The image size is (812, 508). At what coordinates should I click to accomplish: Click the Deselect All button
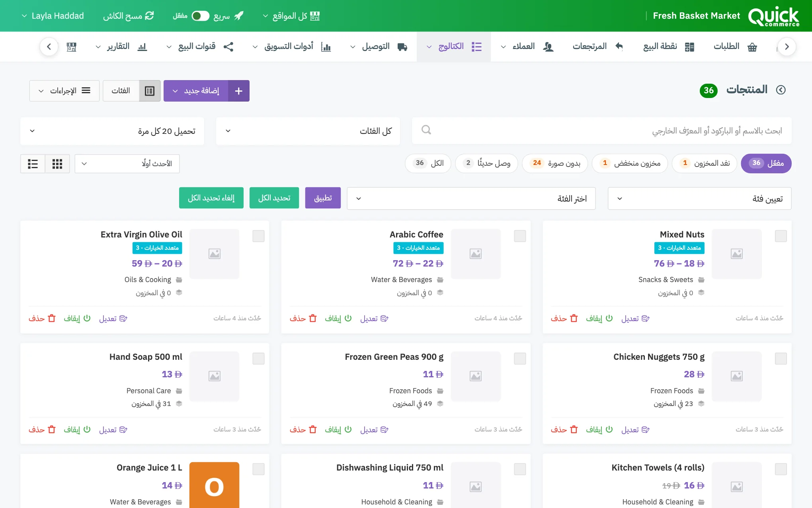click(211, 198)
